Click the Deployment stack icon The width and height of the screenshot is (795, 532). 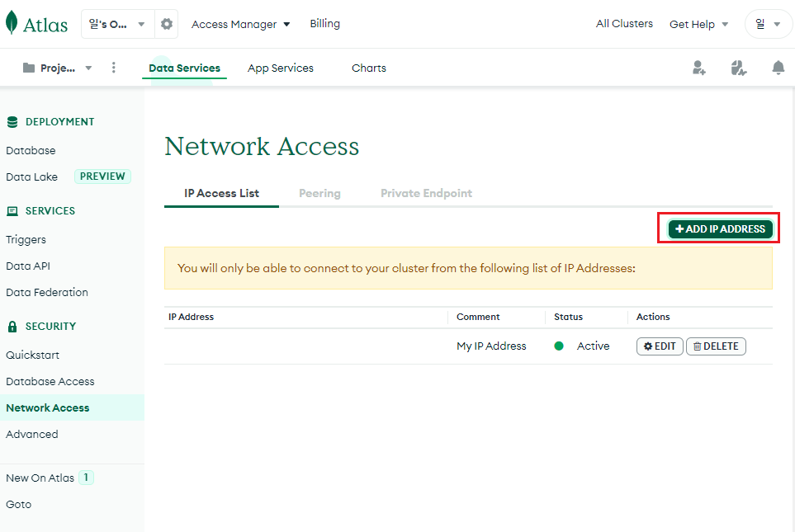click(x=12, y=121)
